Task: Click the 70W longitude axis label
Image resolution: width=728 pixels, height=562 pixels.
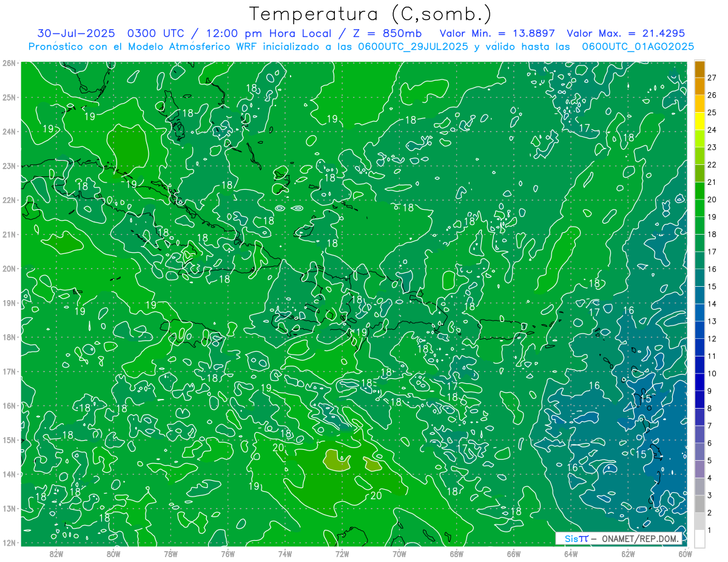Action: [399, 554]
